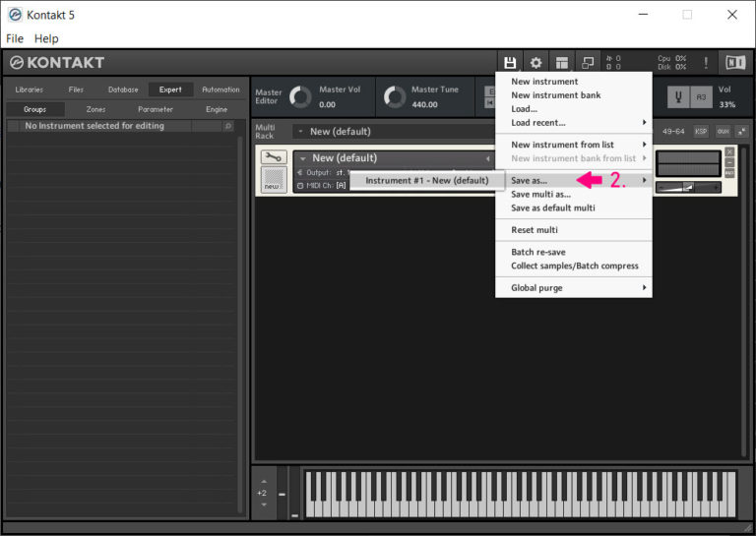Choose Instrument #1 - New (default) submenu item
The width and height of the screenshot is (756, 536).
(x=426, y=181)
